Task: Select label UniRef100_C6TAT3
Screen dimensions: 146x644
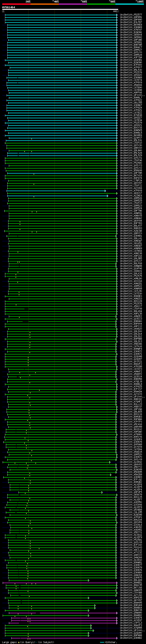Action: click(x=131, y=369)
